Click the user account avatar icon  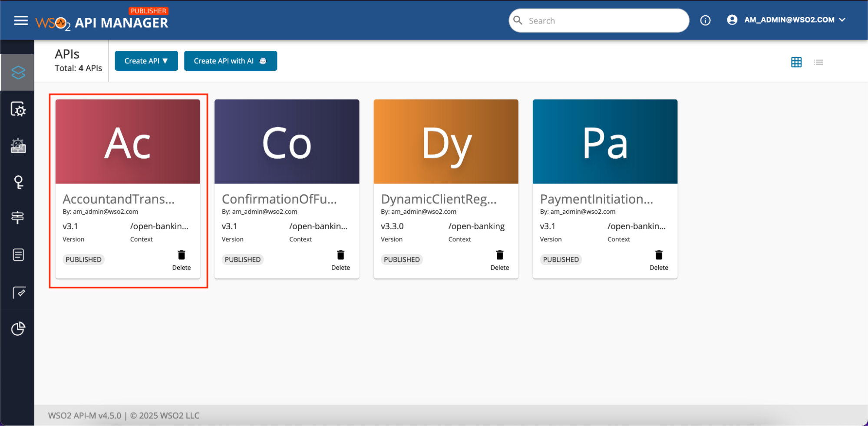(x=732, y=20)
